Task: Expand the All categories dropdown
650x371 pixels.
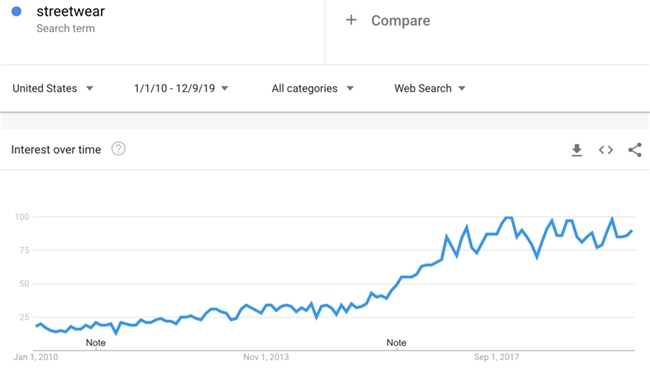Action: pos(313,88)
